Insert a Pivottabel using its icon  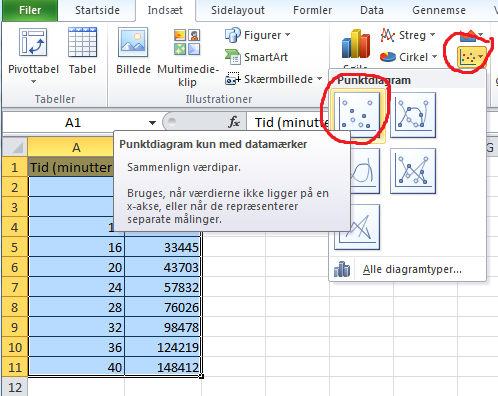[x=33, y=42]
